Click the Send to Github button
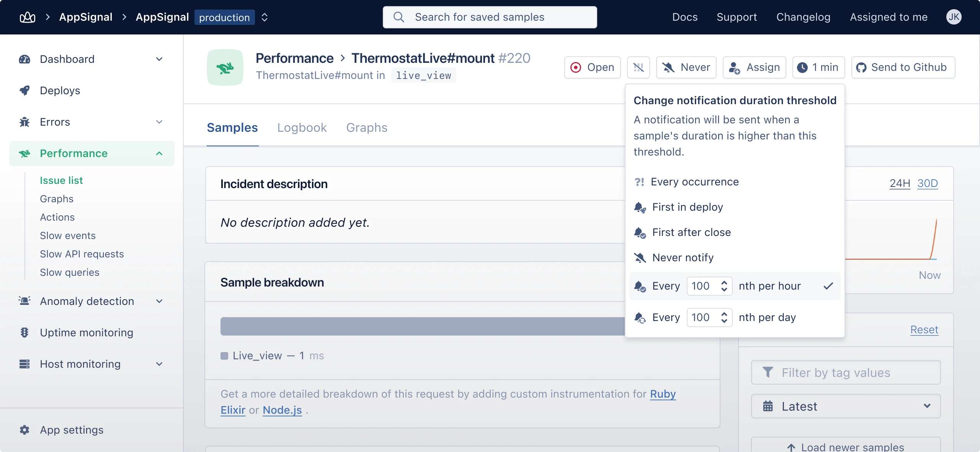 pos(903,67)
